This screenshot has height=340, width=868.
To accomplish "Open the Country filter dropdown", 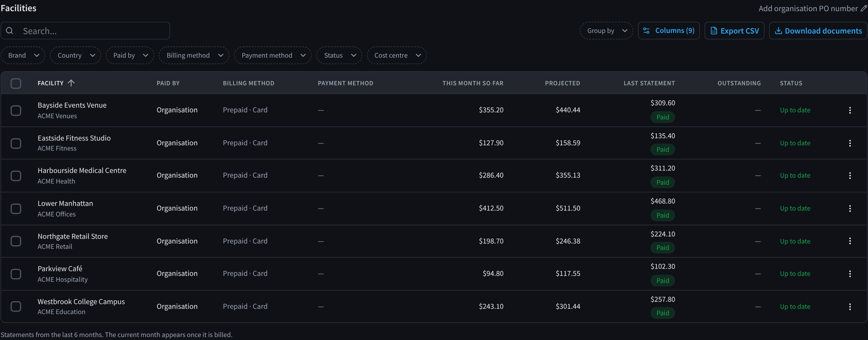I will tap(76, 55).
